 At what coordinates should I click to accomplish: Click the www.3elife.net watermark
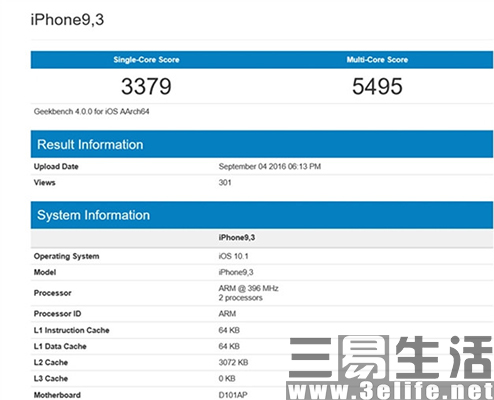[x=390, y=391]
